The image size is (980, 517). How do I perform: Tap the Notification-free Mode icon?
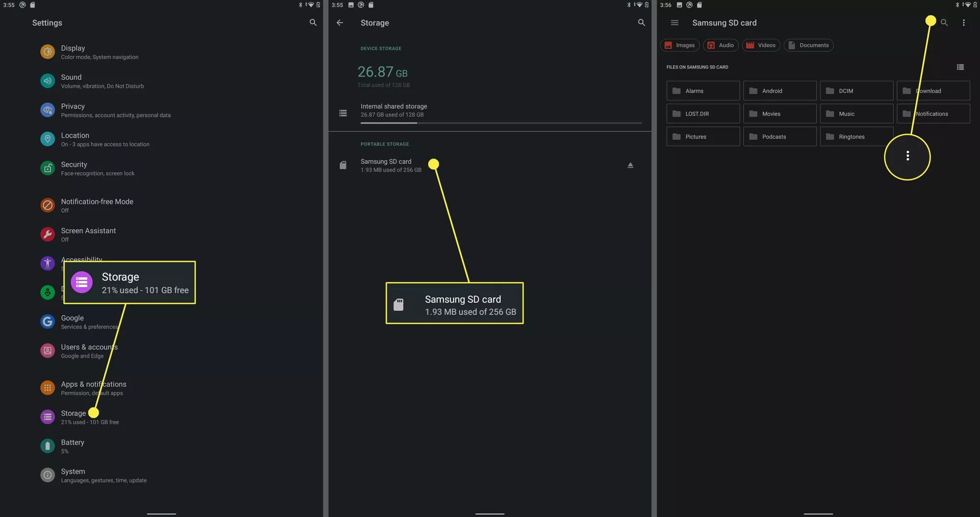tap(48, 205)
